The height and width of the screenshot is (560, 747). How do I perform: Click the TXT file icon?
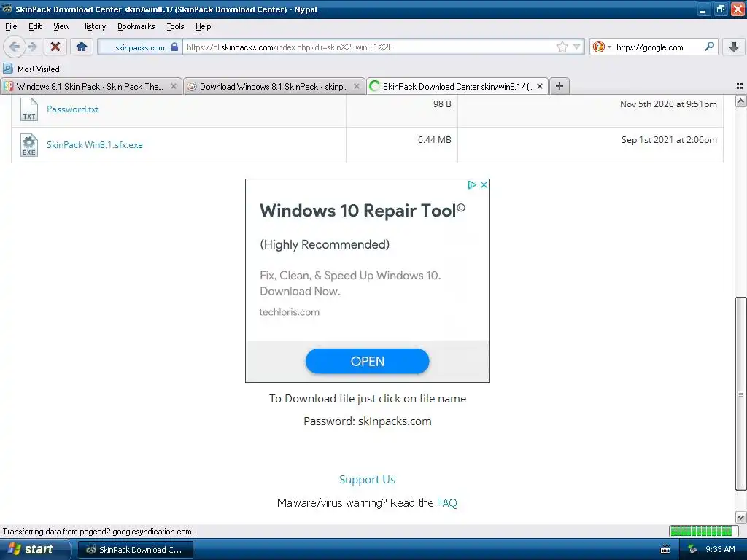point(29,109)
